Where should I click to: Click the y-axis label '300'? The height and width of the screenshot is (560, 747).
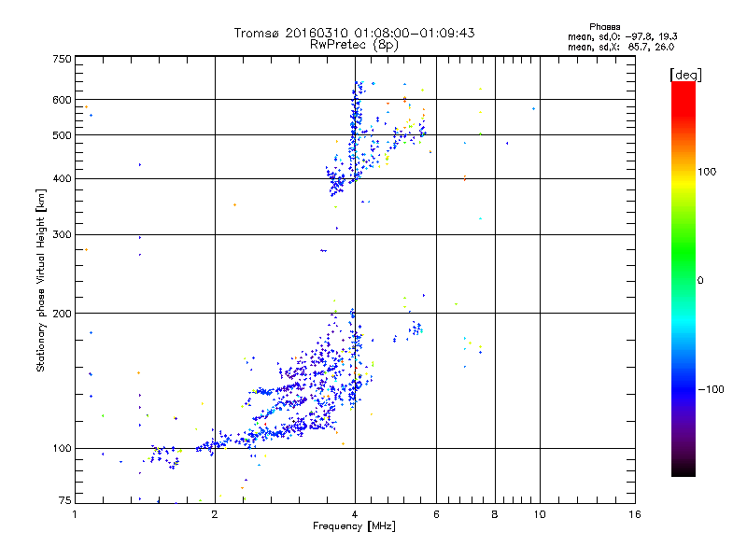62,235
